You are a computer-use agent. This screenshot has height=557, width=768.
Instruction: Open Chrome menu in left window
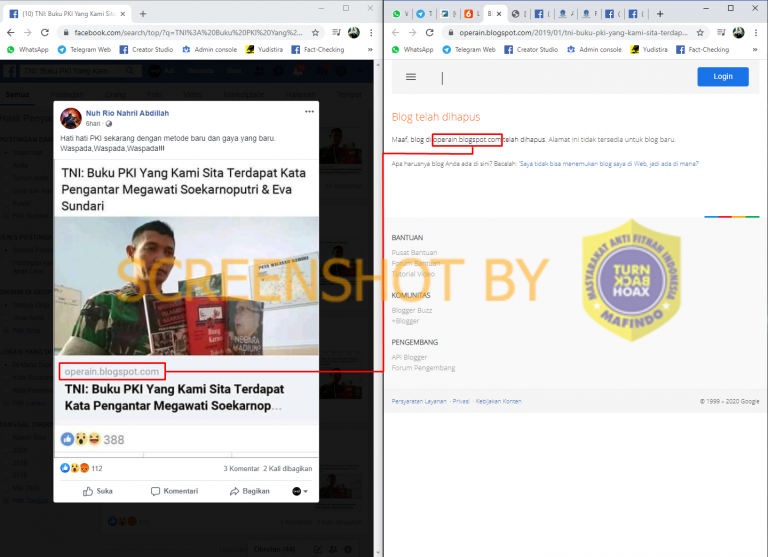(371, 33)
